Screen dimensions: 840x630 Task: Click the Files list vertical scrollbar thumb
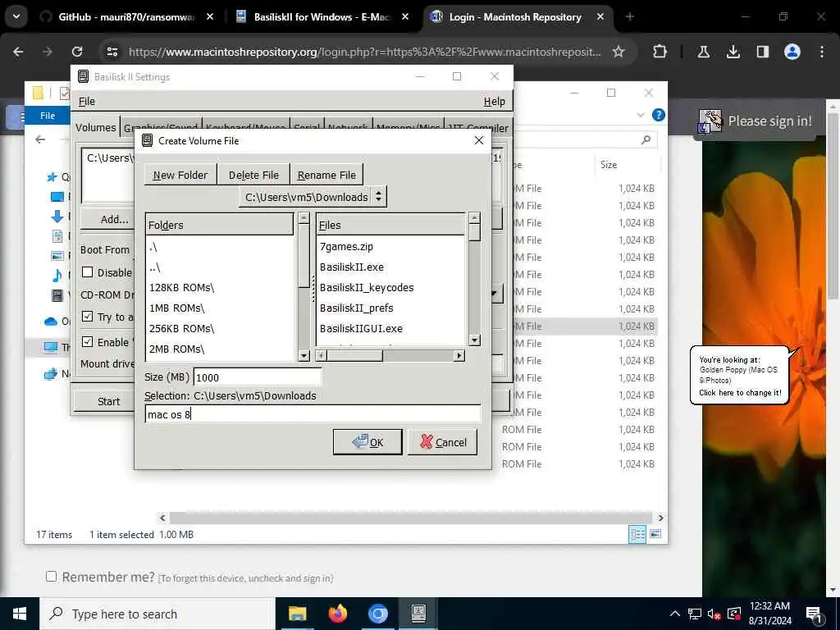474,232
